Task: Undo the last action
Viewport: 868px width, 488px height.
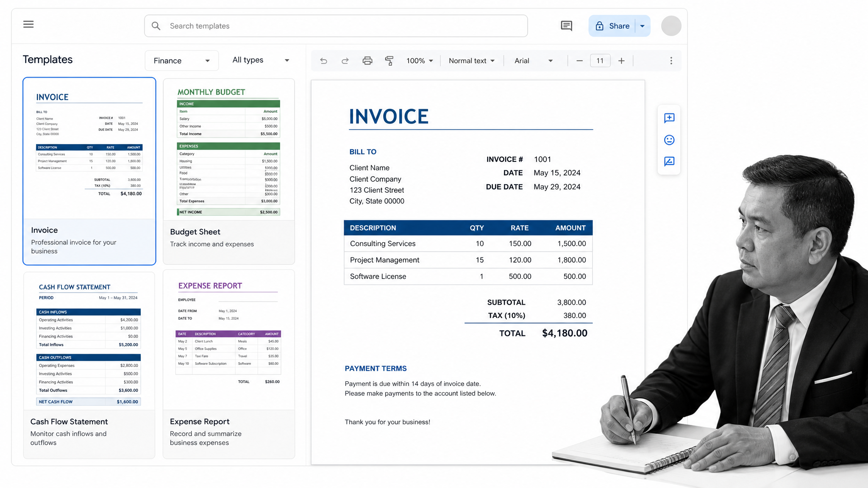Action: (324, 61)
